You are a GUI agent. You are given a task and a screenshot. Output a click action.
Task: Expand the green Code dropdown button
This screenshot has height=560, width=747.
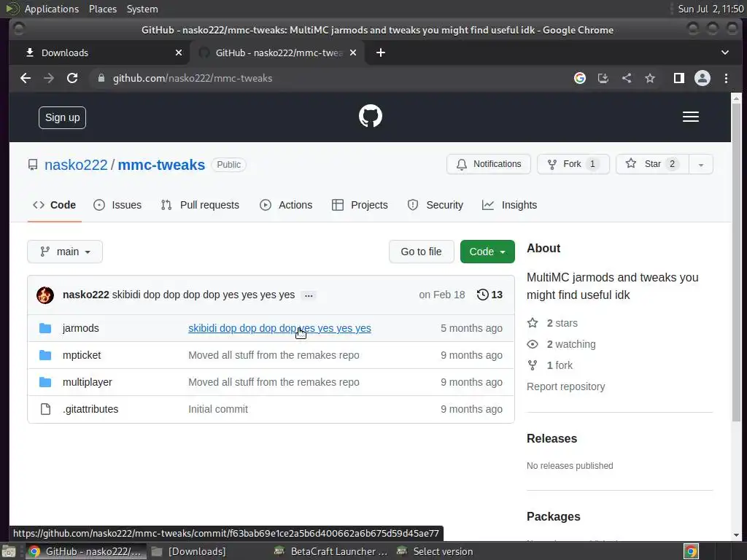coord(487,252)
